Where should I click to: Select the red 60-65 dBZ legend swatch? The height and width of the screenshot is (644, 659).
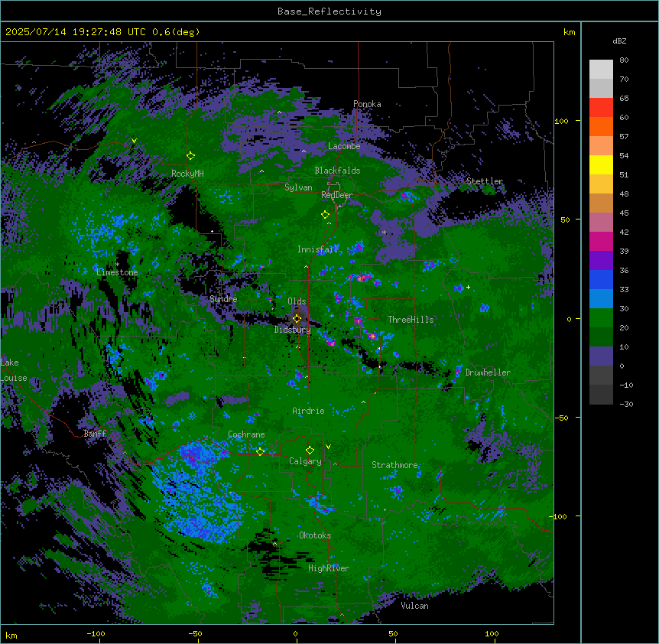(601, 108)
